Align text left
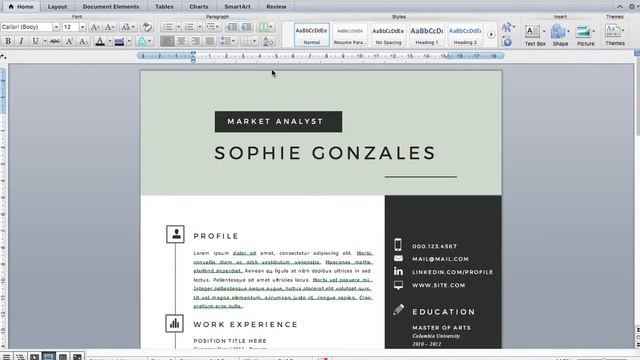Screen dimensions: 640x360 [167, 41]
